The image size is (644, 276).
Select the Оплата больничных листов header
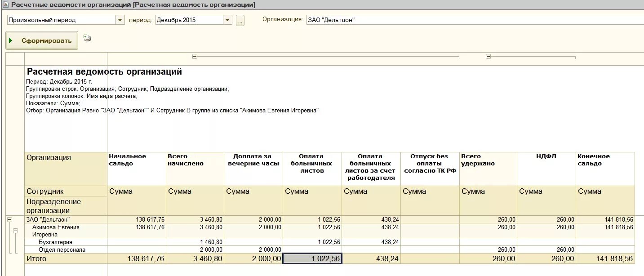312,169
